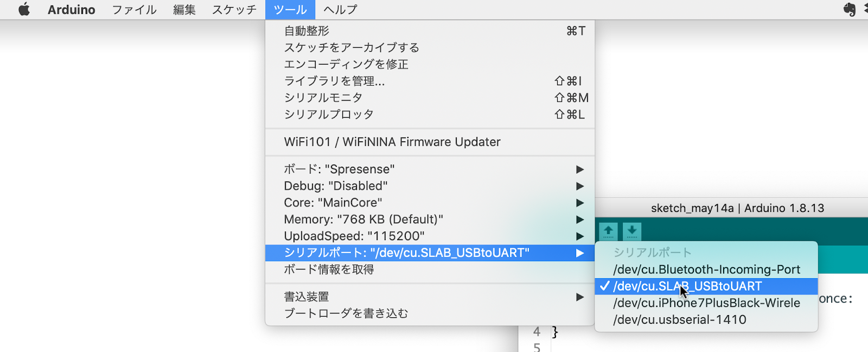
Task: Expand the ボード: "Spresense" submenu
Action: click(x=430, y=169)
